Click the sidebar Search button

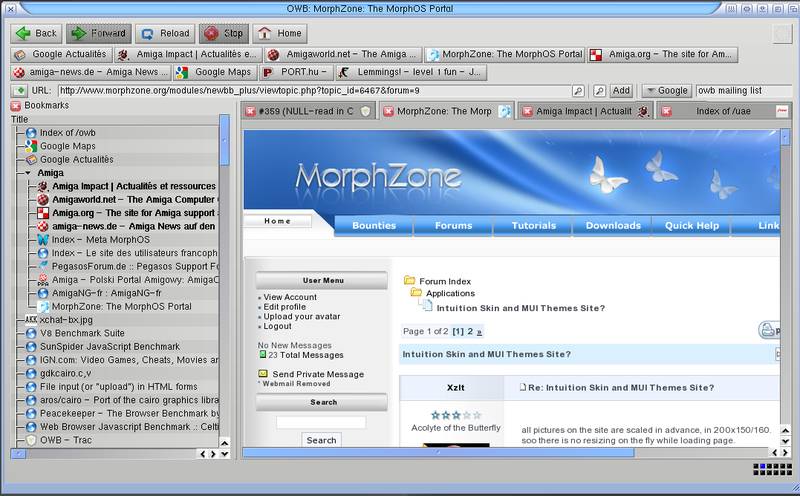point(321,440)
